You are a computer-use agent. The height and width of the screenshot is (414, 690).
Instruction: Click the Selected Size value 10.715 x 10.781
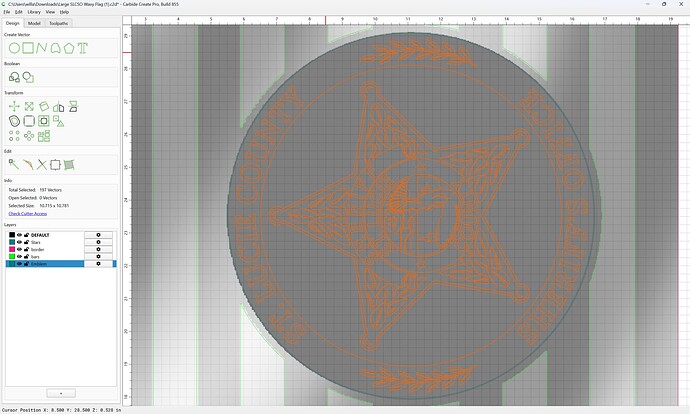54,205
